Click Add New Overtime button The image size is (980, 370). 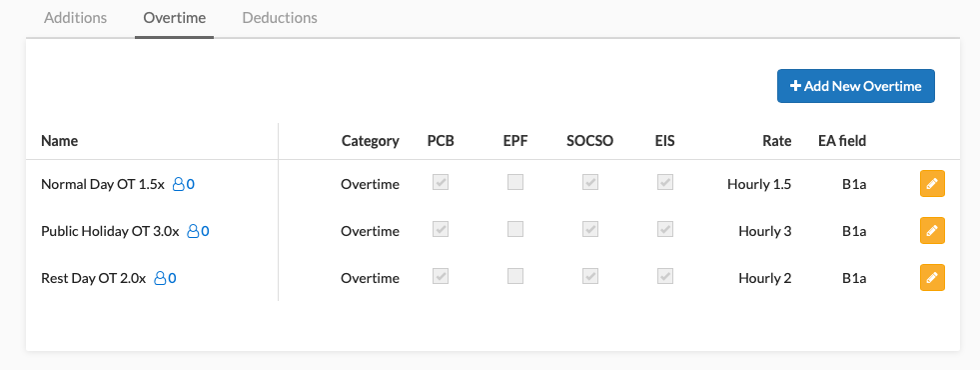click(855, 86)
